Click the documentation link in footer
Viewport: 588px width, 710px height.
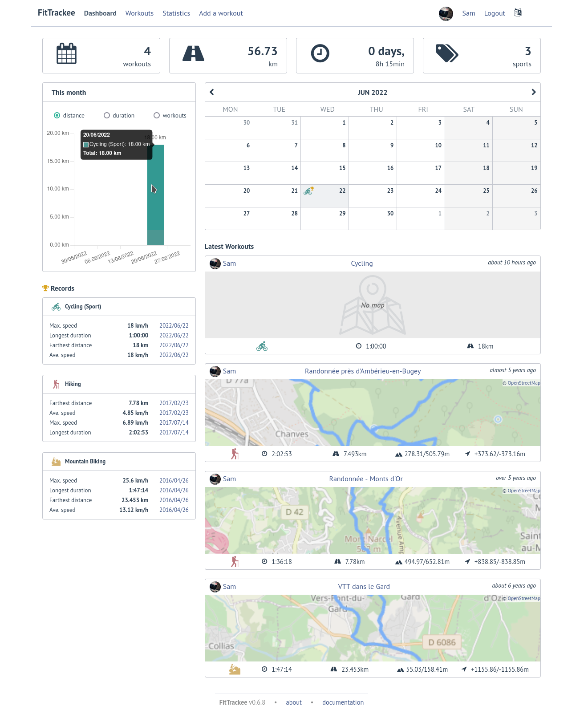(x=343, y=702)
